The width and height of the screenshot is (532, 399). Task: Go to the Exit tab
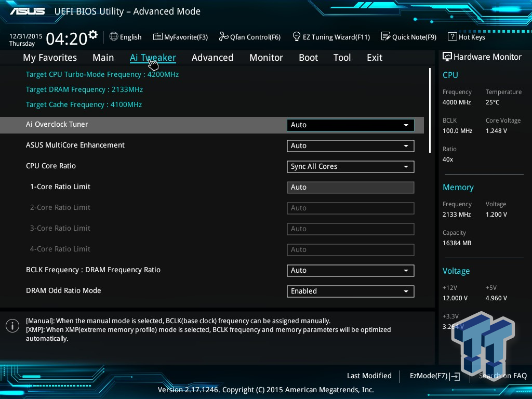tap(375, 58)
